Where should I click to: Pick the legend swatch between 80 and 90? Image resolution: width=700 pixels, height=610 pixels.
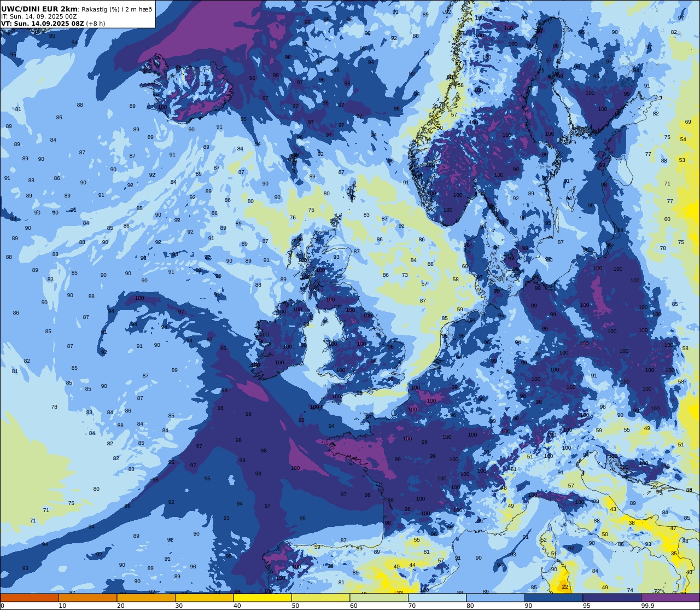(x=495, y=597)
